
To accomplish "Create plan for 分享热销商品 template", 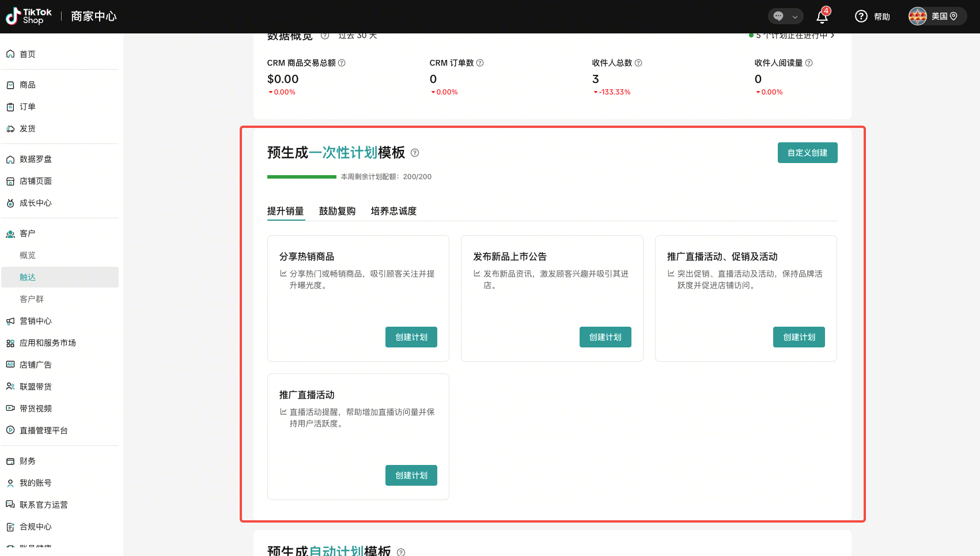I will [x=411, y=337].
